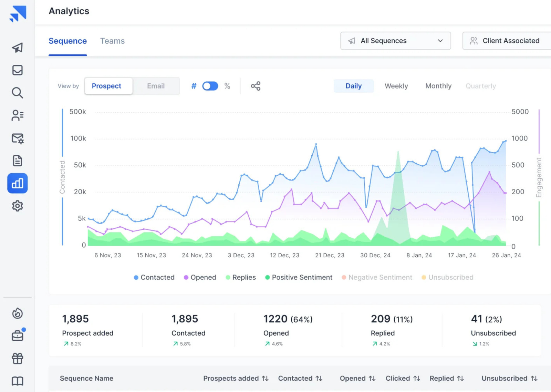This screenshot has height=392, width=551.
Task: Open the document templates sidebar icon
Action: 17,161
